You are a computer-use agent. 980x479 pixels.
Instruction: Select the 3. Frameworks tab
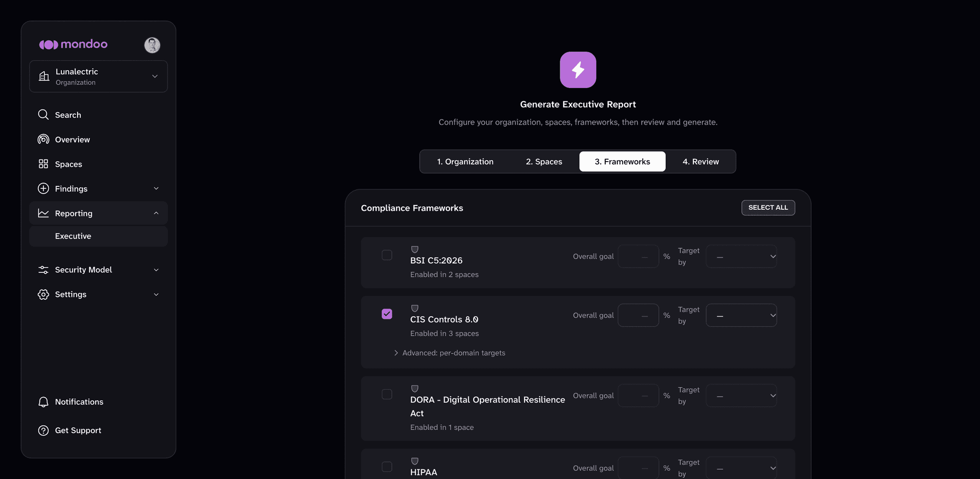pyautogui.click(x=623, y=162)
